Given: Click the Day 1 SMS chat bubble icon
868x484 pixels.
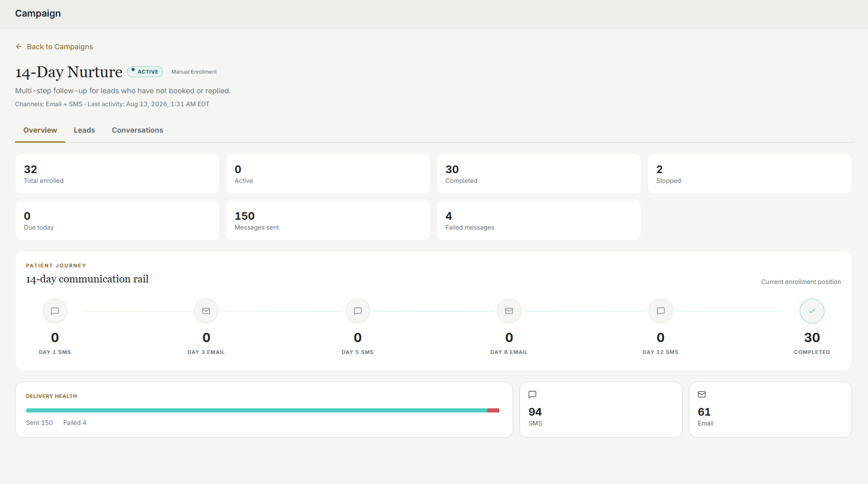Looking at the screenshot, I should point(55,311).
